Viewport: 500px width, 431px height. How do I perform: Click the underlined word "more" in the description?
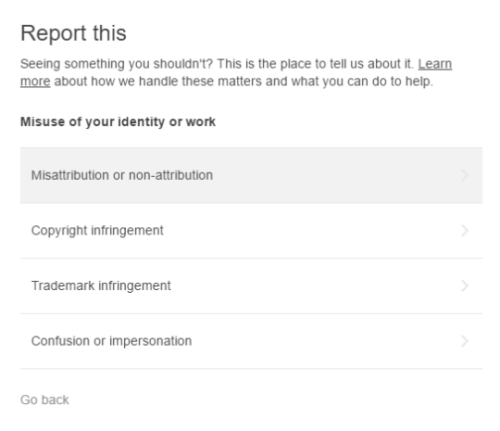click(x=35, y=81)
